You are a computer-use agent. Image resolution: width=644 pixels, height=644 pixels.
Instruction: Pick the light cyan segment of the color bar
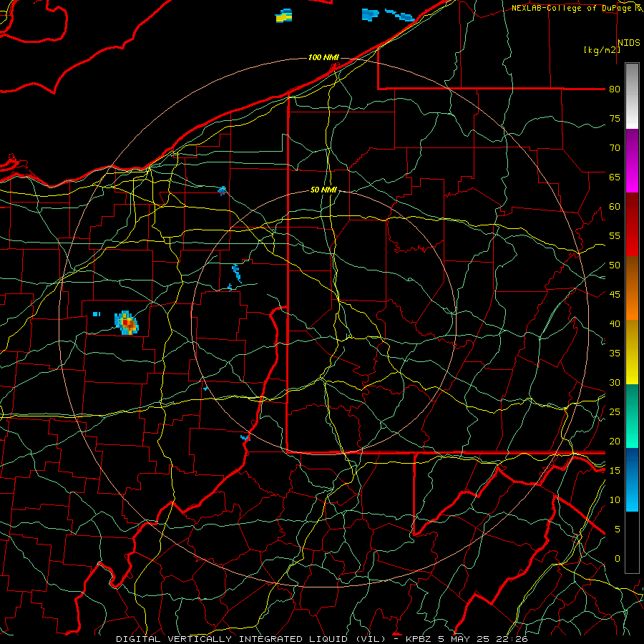[x=632, y=479]
